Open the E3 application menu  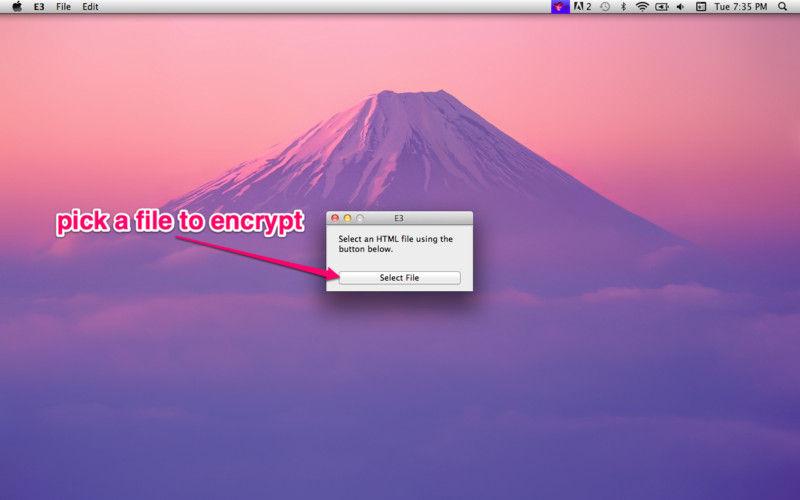(x=39, y=7)
